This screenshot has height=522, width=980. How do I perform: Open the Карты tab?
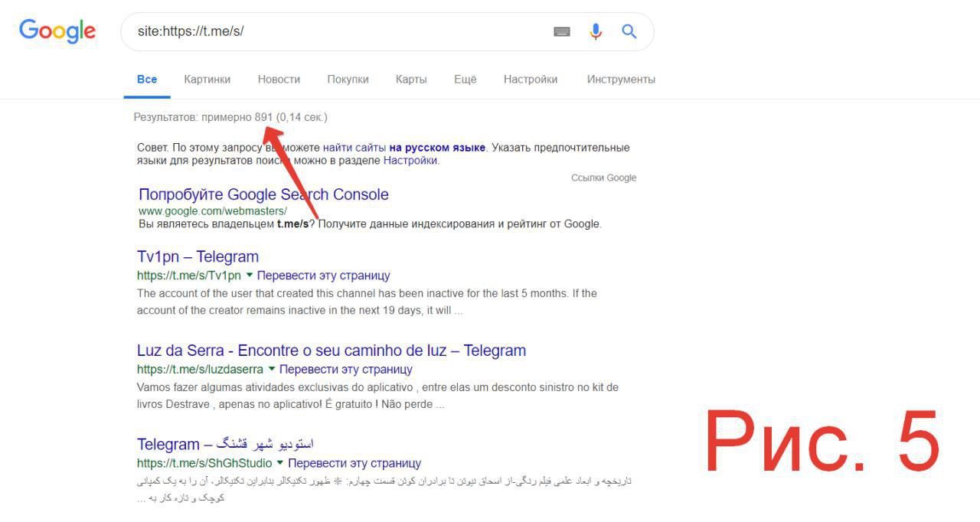[x=411, y=79]
